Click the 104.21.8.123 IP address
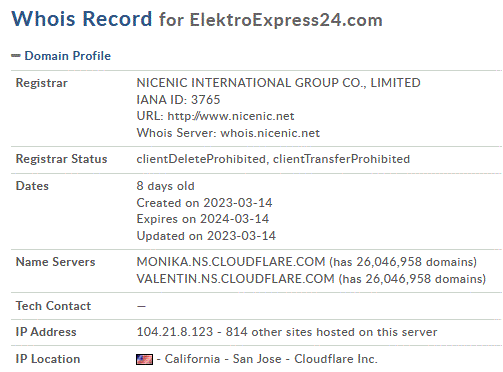Screen dimensions: 503x372 (175, 332)
